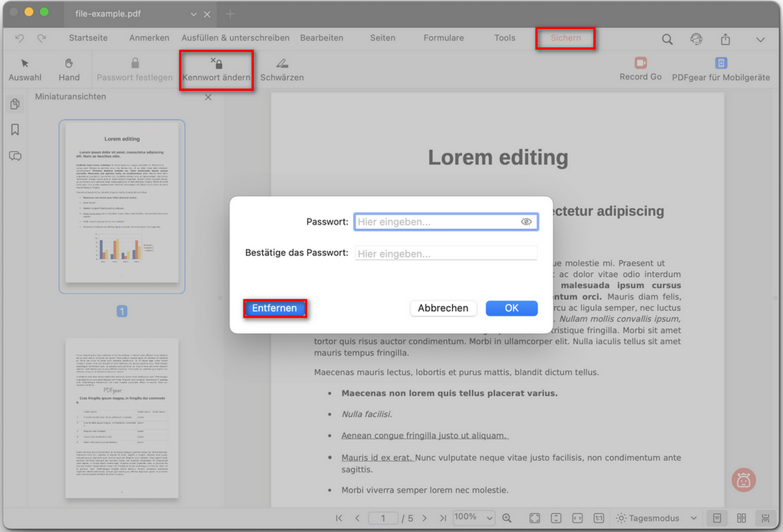This screenshot has height=532, width=783.
Task: Open the Passwort festlegen tool
Action: [135, 69]
